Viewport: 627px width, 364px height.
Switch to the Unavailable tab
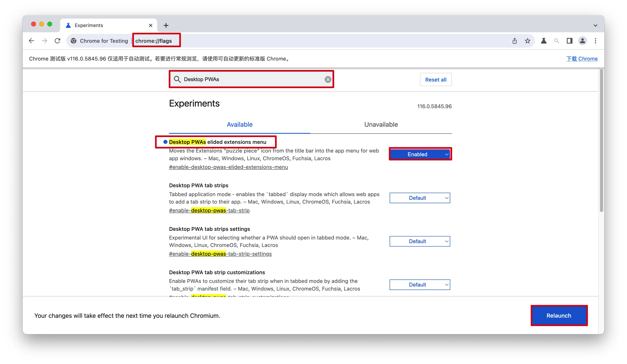pos(381,124)
